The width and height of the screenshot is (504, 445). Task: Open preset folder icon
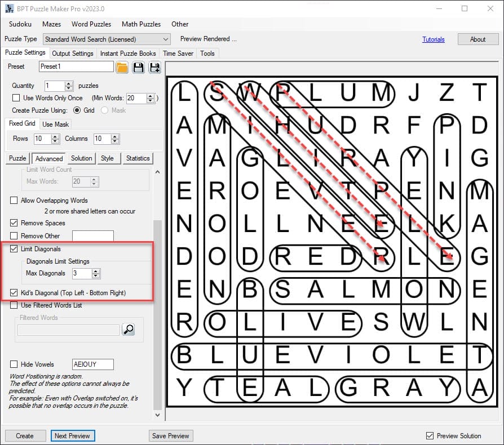pos(122,67)
